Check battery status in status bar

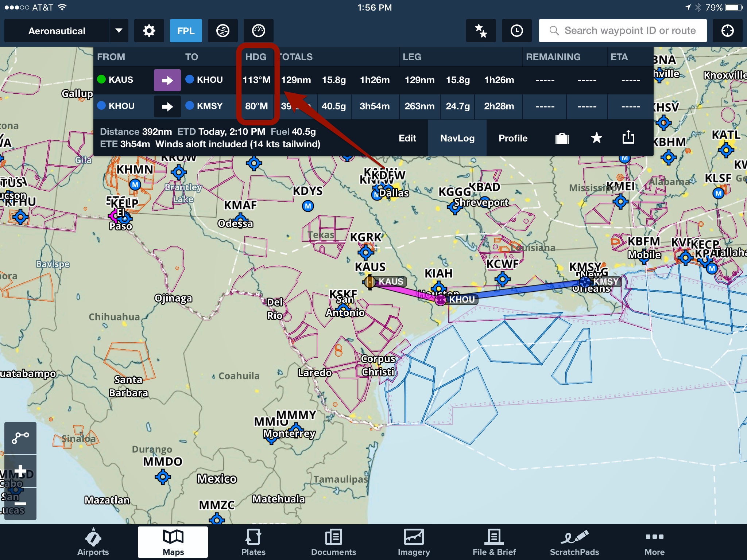tap(734, 7)
